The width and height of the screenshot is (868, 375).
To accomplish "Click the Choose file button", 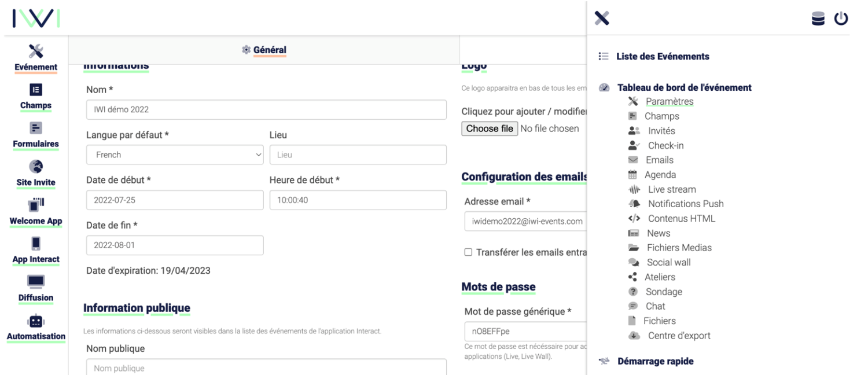I will 490,128.
